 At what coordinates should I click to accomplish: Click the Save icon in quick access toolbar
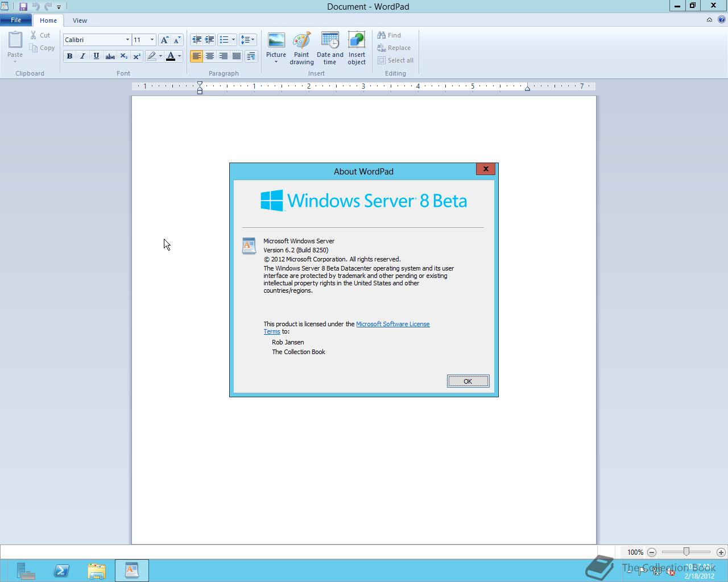point(23,7)
